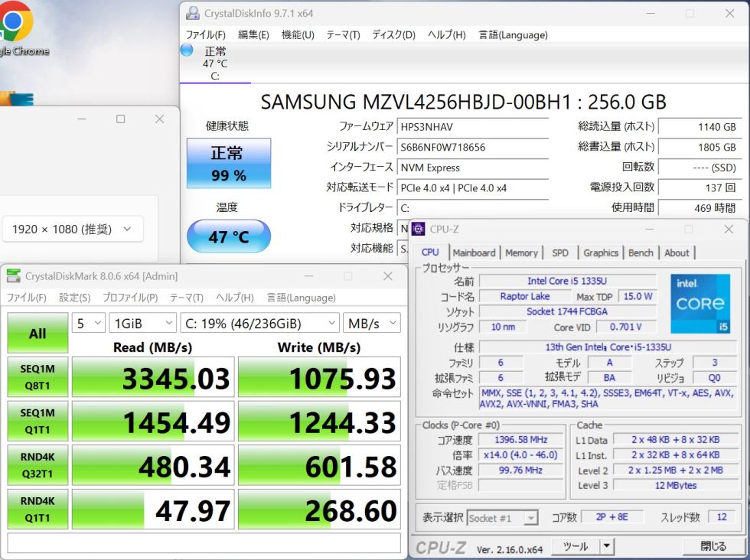
Task: Run the RND4K Q1T1 test
Action: click(37, 509)
